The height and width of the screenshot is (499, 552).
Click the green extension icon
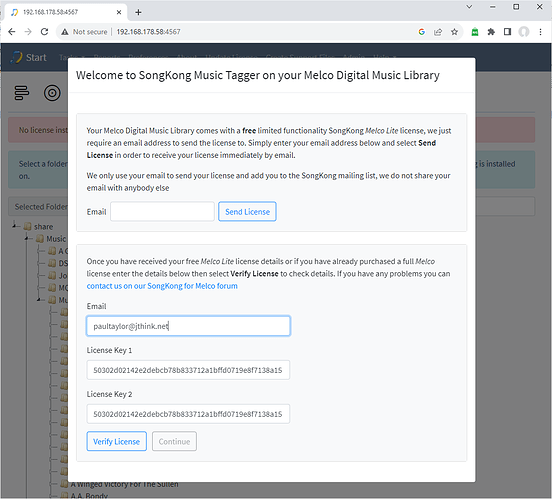point(475,32)
